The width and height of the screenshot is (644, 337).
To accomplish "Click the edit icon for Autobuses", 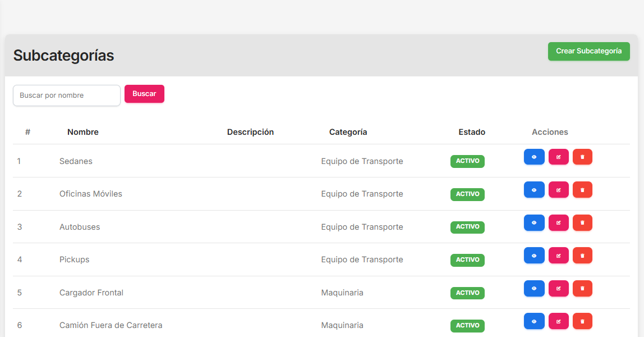I will coord(558,223).
